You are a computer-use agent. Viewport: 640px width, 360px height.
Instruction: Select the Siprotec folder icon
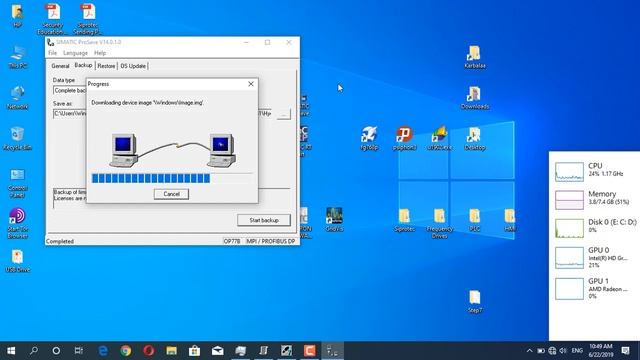pos(404,220)
